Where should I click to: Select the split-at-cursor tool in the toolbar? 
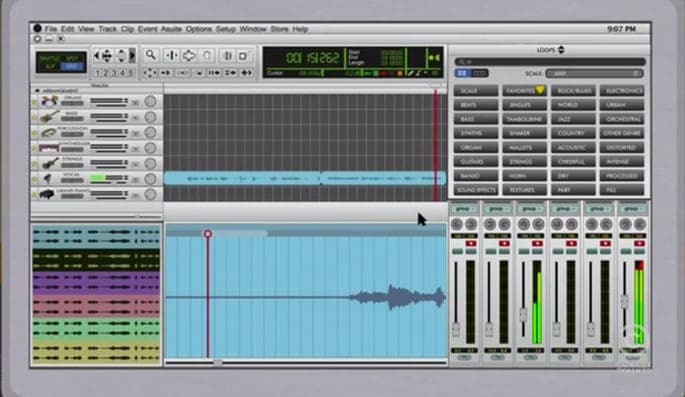[x=172, y=56]
